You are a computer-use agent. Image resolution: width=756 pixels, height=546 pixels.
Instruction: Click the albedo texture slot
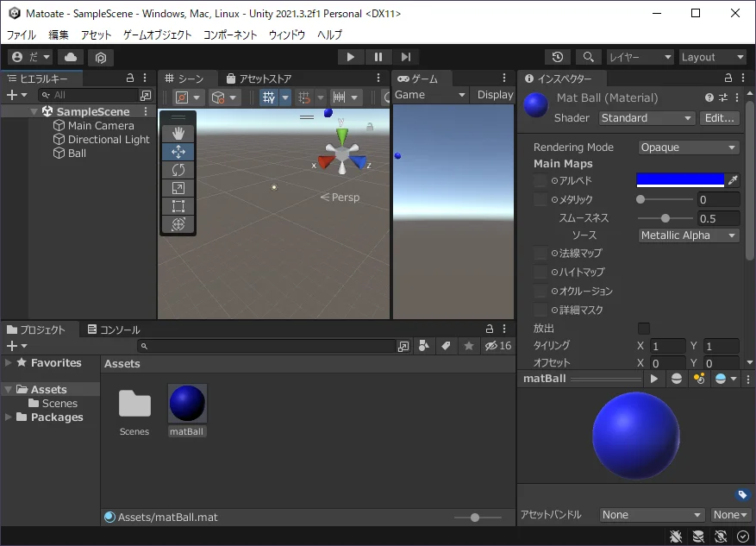540,180
